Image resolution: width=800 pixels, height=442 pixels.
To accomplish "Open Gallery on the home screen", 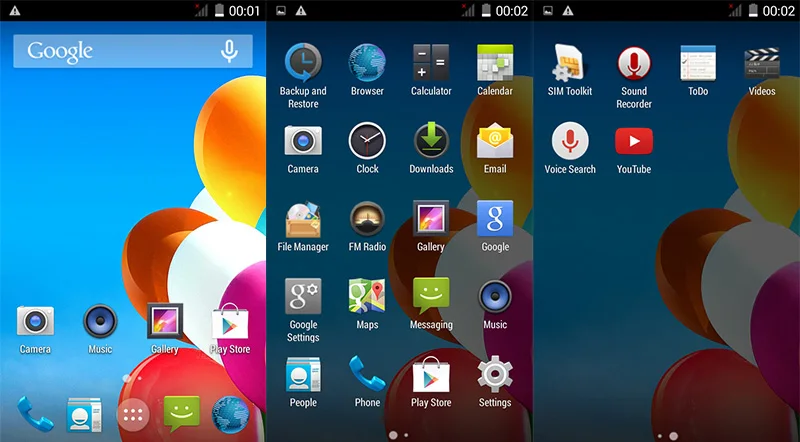I will click(x=165, y=321).
